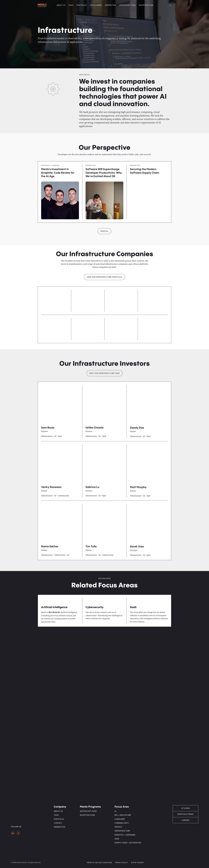Click View Our Infrastructure Portfolio button
209x868 pixels.
104,277
